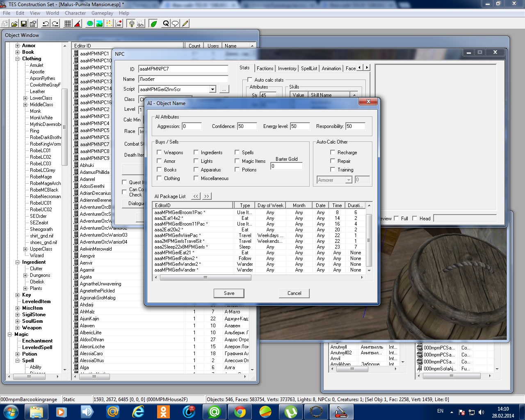Image resolution: width=525 pixels, height=420 pixels.
Task: Open the pencil Script Edit icon
Action: [185, 24]
